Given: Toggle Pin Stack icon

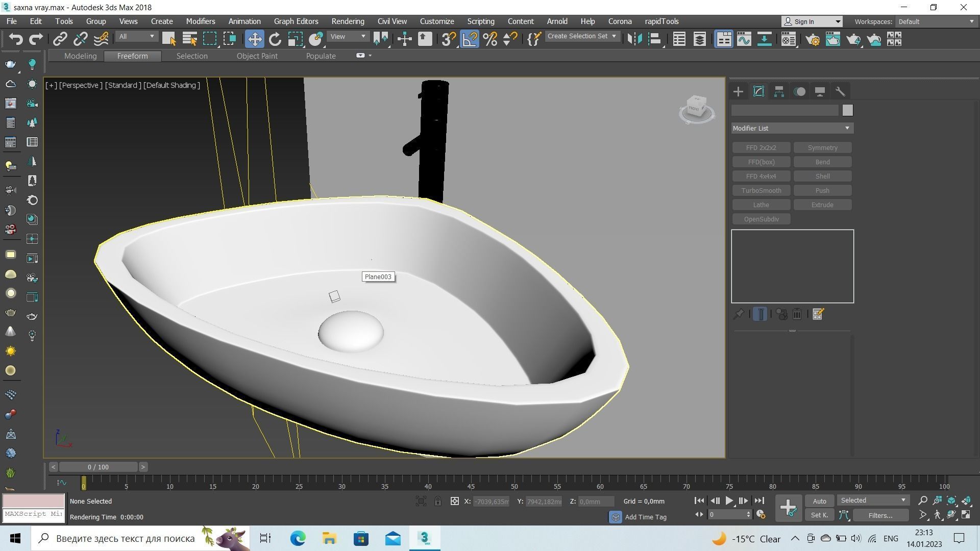Looking at the screenshot, I should point(738,314).
